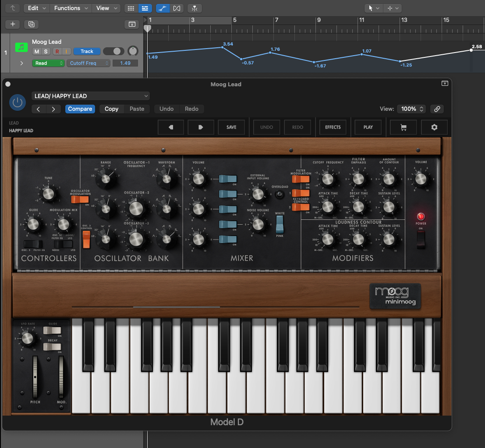
Task: Solo the Moog Lead track
Action: [45, 51]
